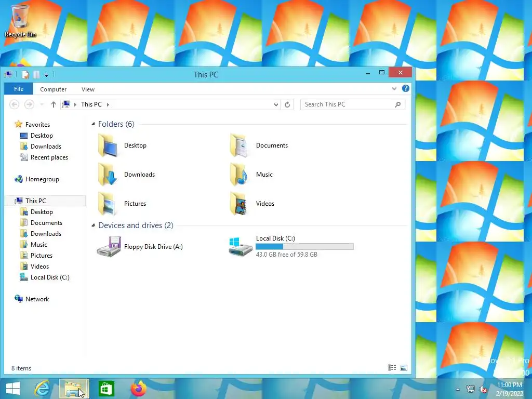Expand the chevron after This PC breadcrumb
This screenshot has height=399, width=532.
108,104
